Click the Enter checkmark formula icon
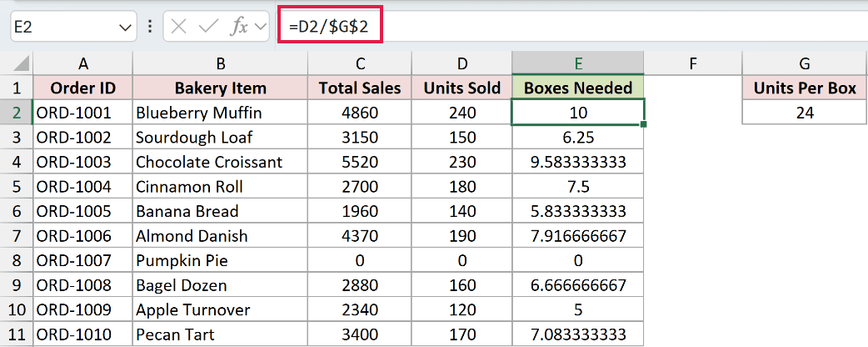The image size is (868, 347). pyautogui.click(x=208, y=27)
